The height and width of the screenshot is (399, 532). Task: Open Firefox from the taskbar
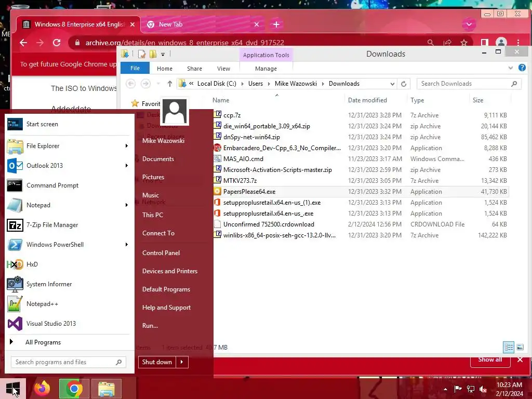coord(42,388)
